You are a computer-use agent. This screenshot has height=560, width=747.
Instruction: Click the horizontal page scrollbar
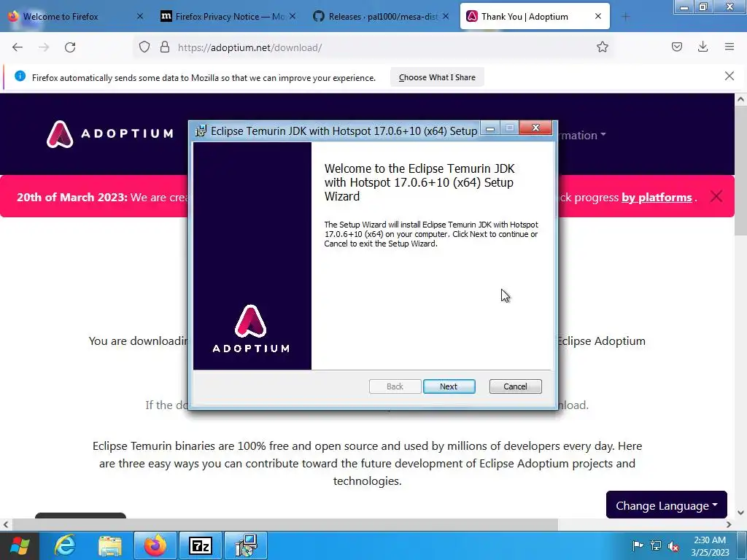285,524
